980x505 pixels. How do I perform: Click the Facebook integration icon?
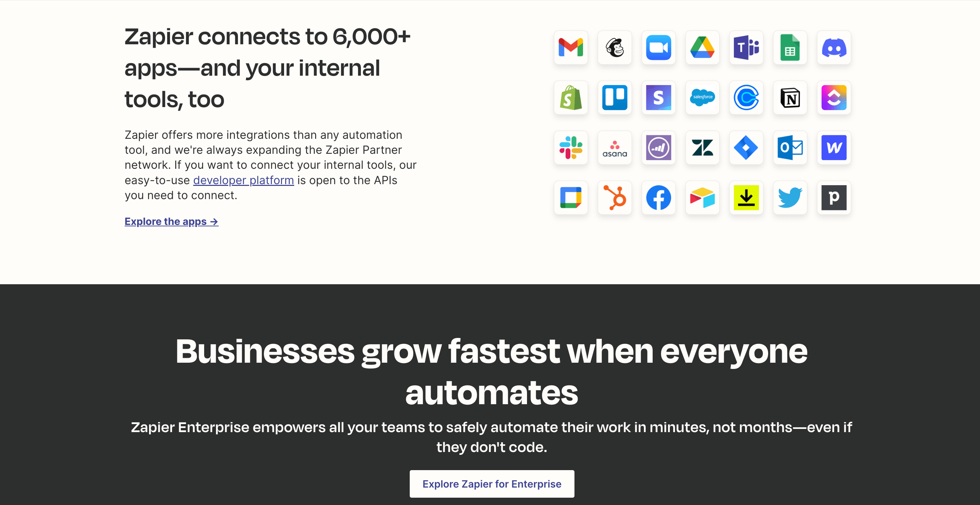tap(659, 197)
